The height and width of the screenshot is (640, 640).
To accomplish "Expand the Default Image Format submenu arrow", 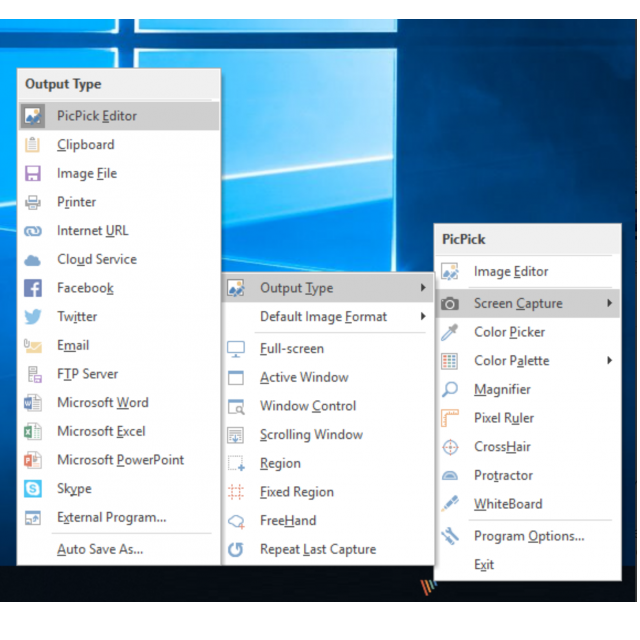I will coord(423,316).
